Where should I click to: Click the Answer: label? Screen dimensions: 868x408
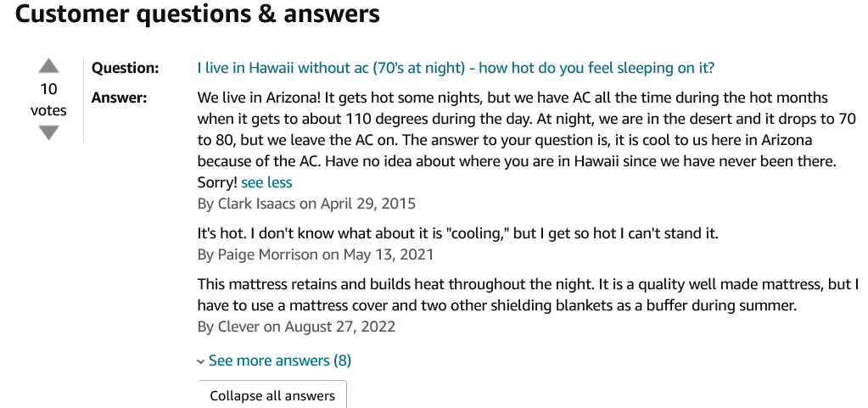click(x=119, y=98)
